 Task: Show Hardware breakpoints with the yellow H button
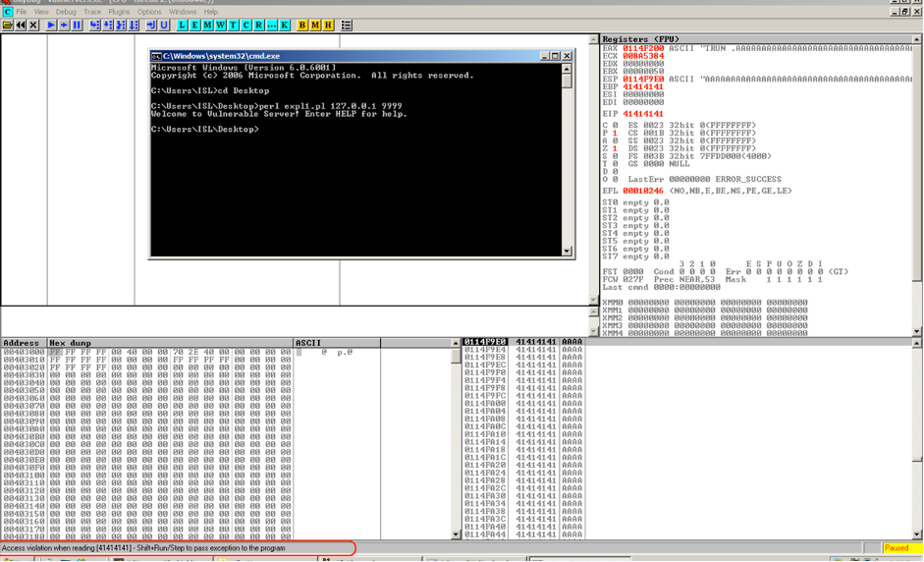(x=328, y=26)
